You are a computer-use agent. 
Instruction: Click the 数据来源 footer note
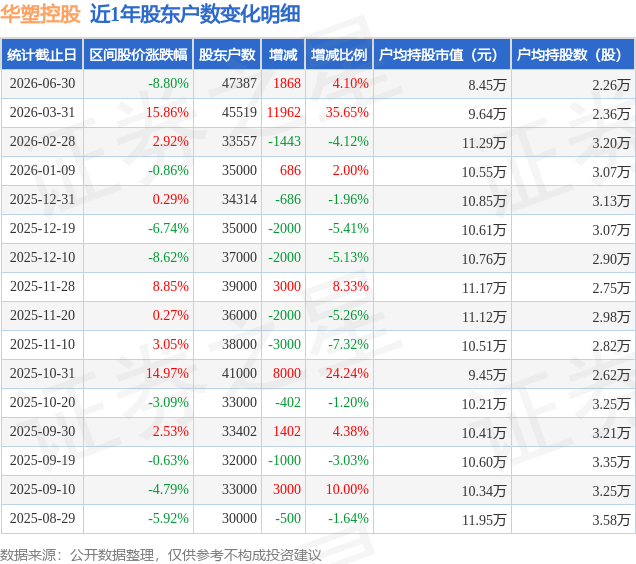pyautogui.click(x=161, y=555)
